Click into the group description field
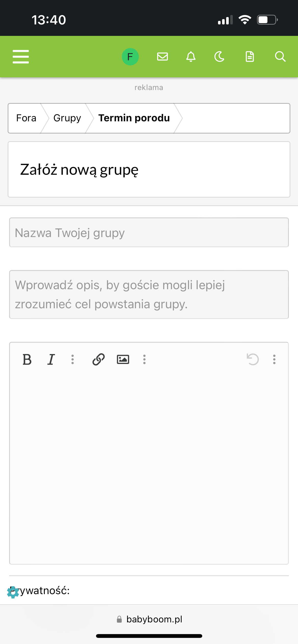This screenshot has width=298, height=644. [149, 295]
